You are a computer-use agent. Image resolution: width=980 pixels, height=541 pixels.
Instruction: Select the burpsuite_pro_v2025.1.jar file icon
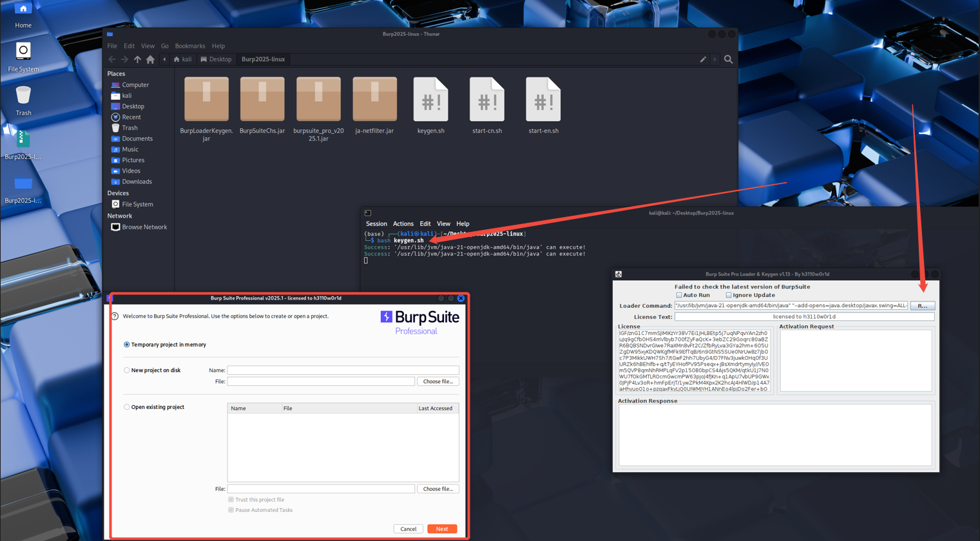[318, 100]
